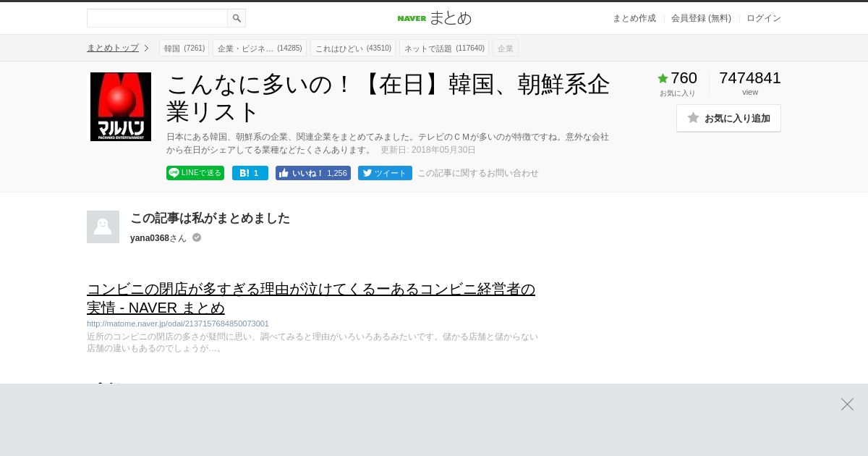The width and height of the screenshot is (868, 456).
Task: Select the これはひどい (43510) tag
Action: (x=353, y=48)
